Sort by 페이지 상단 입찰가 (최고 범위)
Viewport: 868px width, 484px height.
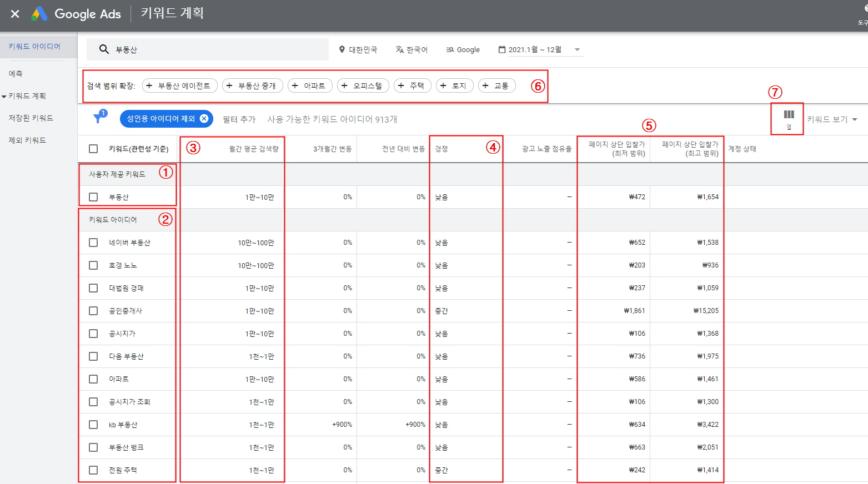[x=690, y=149]
